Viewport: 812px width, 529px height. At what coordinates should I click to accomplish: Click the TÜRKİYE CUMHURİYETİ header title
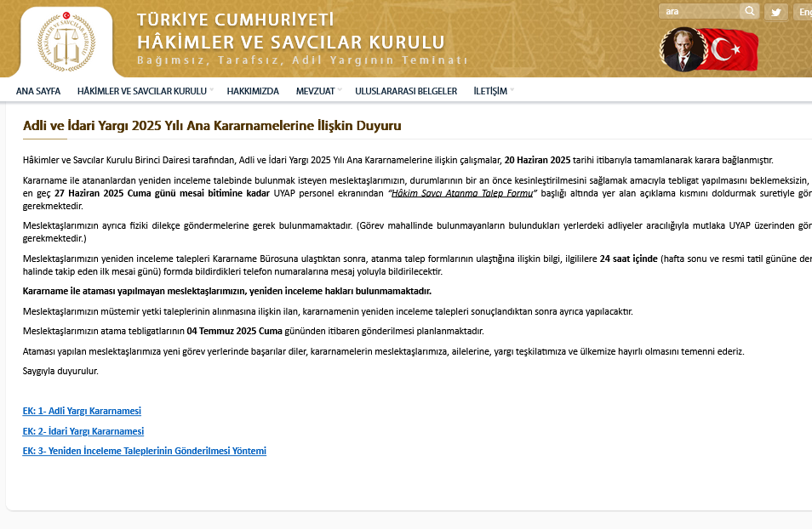tap(236, 20)
